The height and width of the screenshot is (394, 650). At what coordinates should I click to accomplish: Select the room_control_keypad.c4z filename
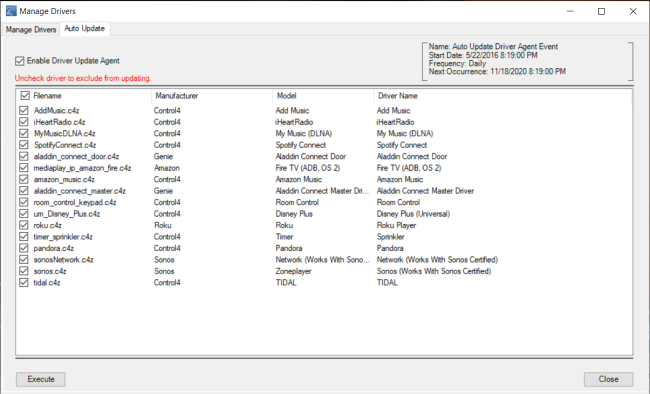point(75,202)
